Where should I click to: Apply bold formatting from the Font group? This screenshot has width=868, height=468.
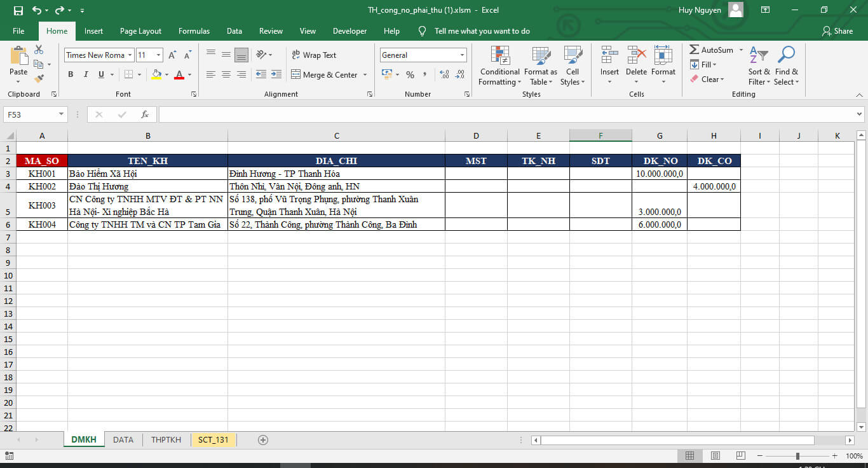click(71, 74)
